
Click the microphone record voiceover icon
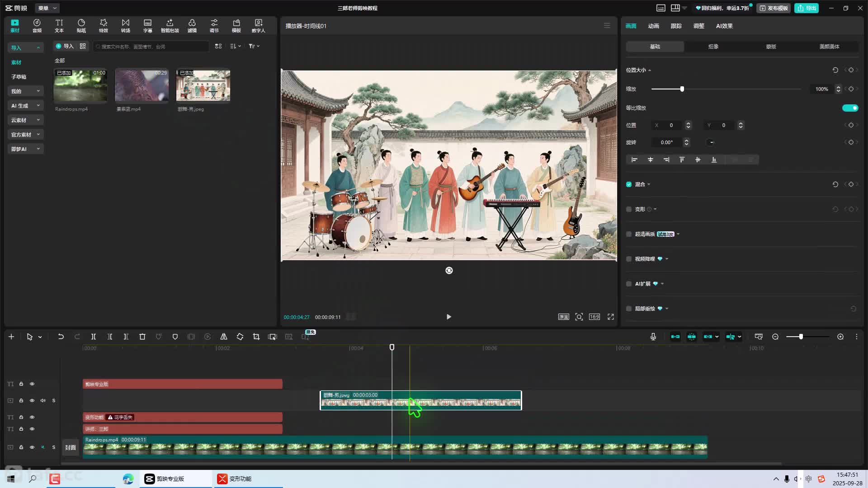click(653, 337)
